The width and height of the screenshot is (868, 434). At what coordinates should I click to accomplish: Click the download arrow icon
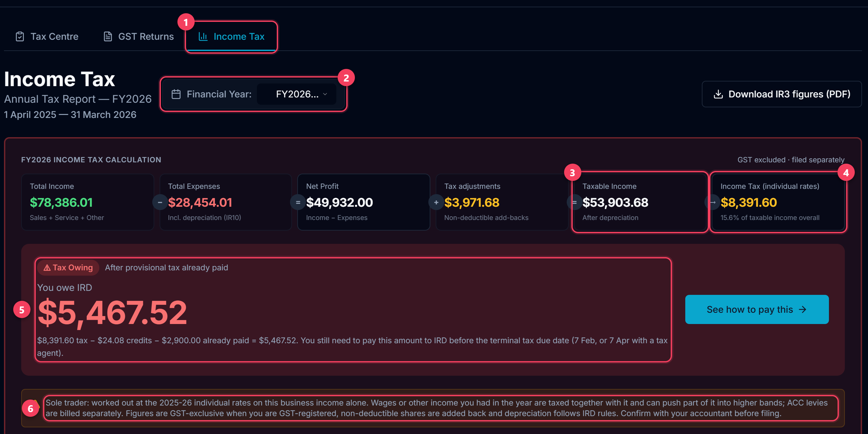pos(718,94)
